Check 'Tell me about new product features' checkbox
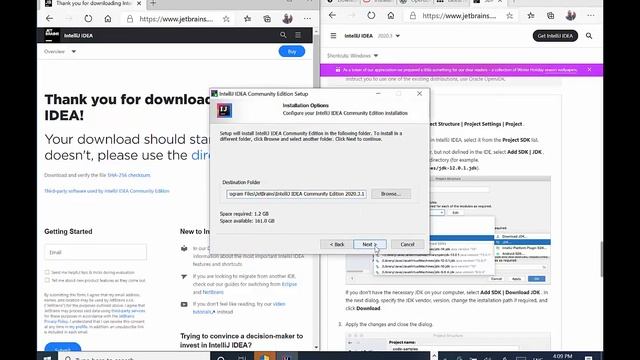640x360 pixels. coord(47,280)
